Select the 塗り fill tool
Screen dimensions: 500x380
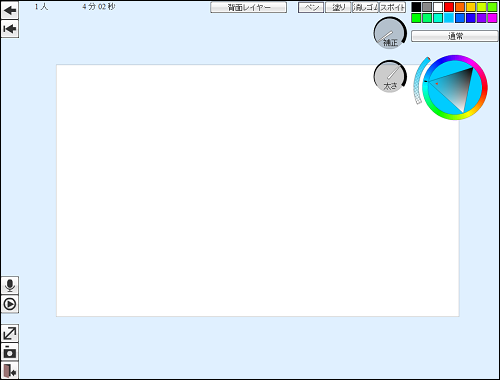[338, 7]
